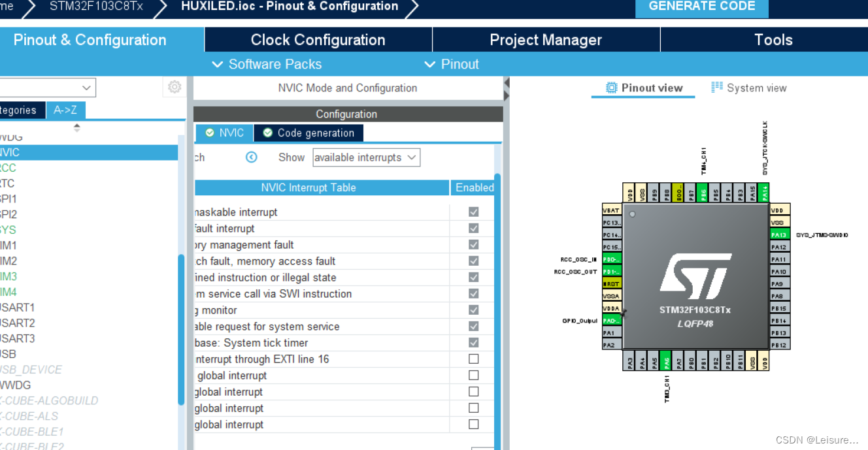The height and width of the screenshot is (450, 868).
Task: Toggle the memory management fault checkbox
Action: 473,244
